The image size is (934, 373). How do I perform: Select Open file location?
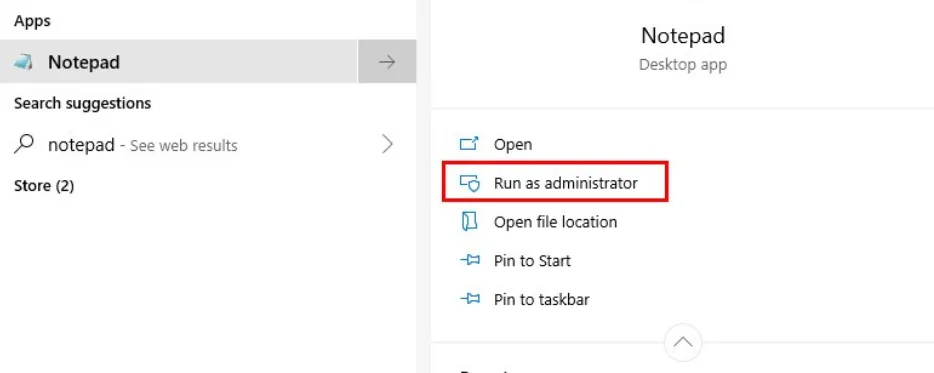point(555,222)
